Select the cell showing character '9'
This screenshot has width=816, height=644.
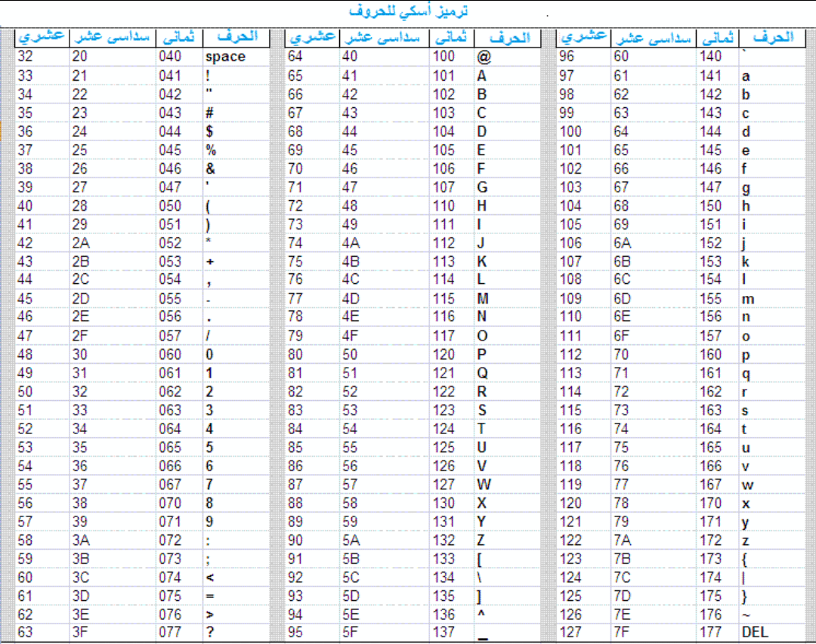pyautogui.click(x=212, y=521)
